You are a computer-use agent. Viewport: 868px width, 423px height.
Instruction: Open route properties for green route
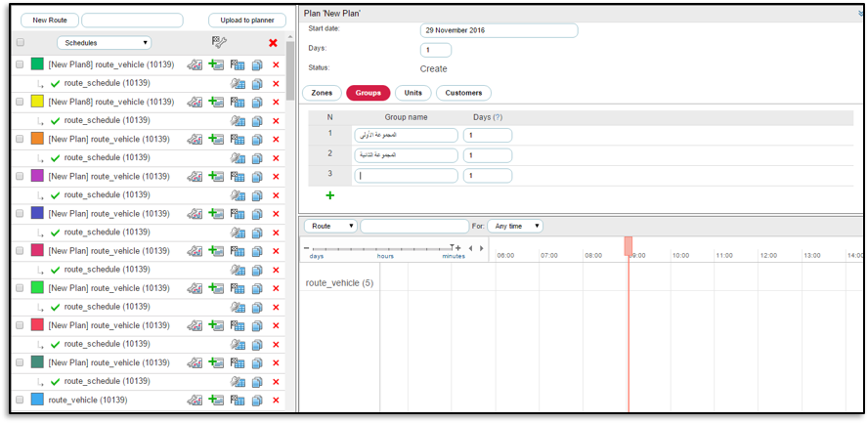(x=238, y=64)
